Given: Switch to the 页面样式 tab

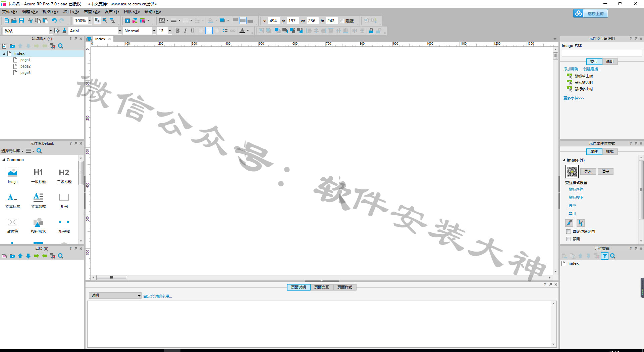Looking at the screenshot, I should pyautogui.click(x=345, y=287).
